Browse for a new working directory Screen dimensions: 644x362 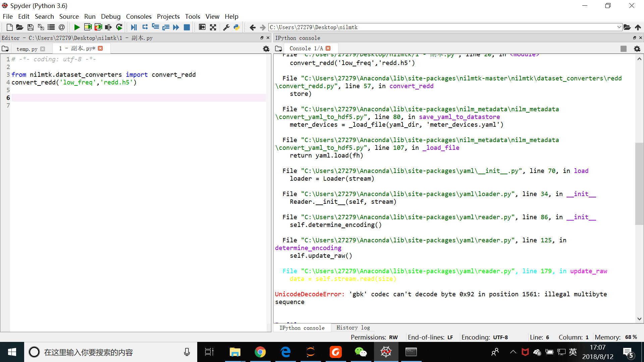(x=627, y=27)
